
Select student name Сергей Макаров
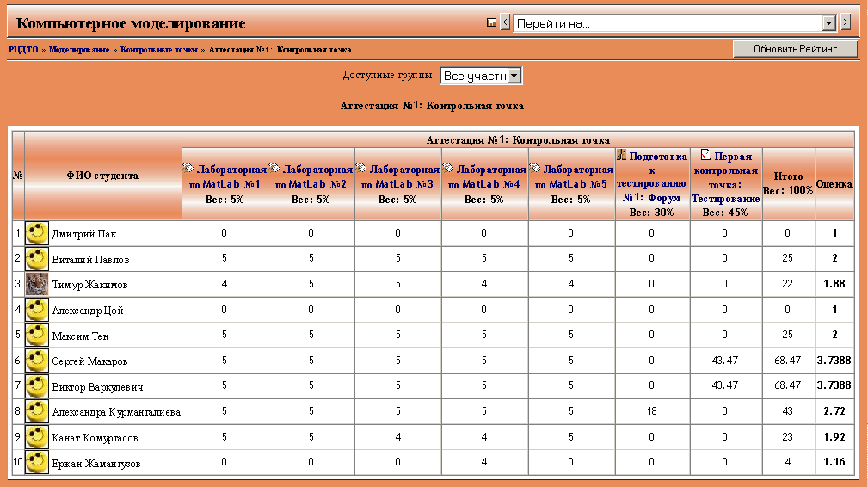pyautogui.click(x=89, y=361)
